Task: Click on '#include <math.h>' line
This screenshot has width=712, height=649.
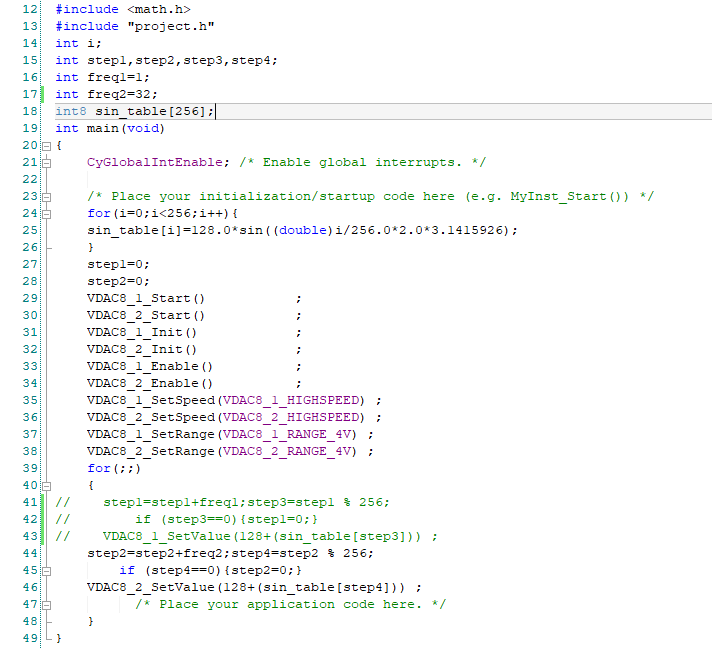Action: (123, 9)
